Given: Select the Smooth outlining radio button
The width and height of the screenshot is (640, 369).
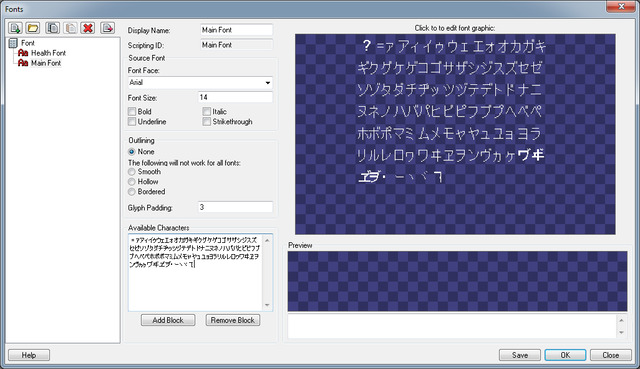Looking at the screenshot, I should (x=132, y=172).
